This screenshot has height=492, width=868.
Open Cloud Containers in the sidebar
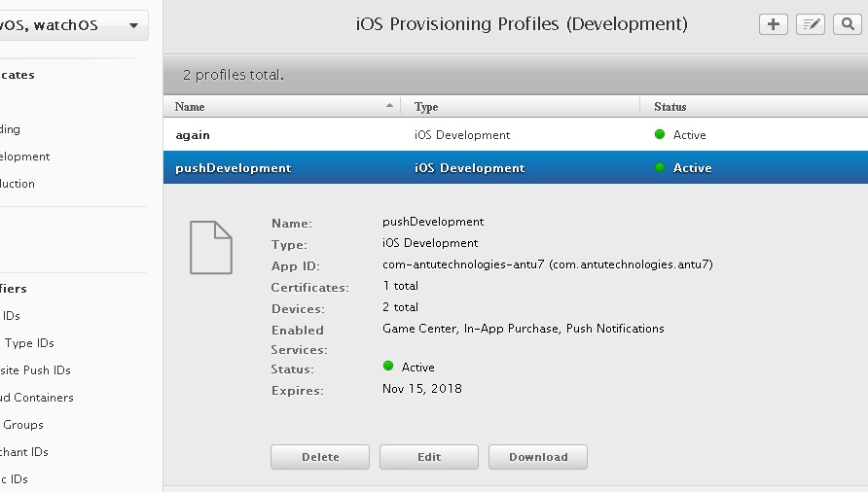(37, 398)
